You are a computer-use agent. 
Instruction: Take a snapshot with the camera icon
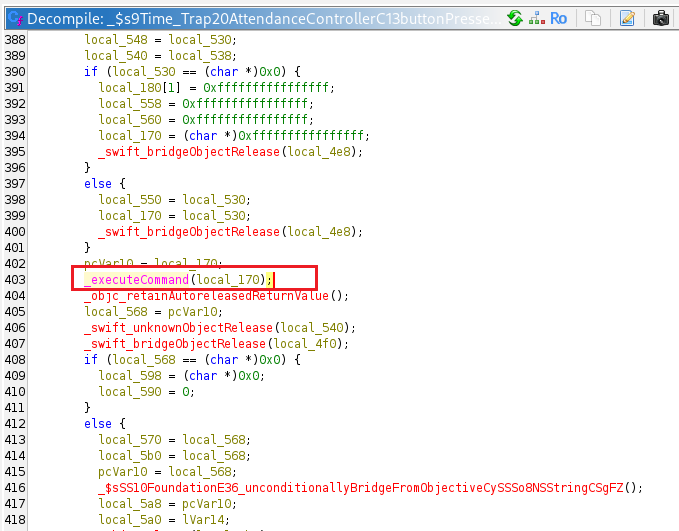pyautogui.click(x=660, y=18)
